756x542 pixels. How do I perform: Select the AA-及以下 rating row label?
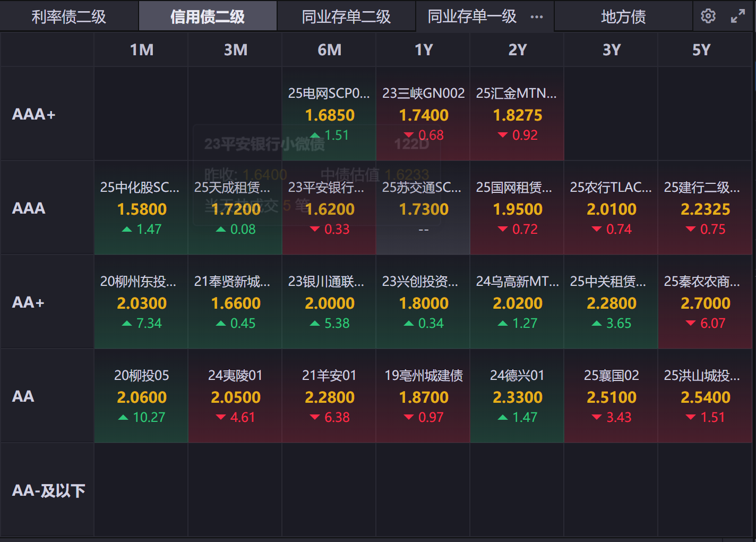(x=48, y=490)
